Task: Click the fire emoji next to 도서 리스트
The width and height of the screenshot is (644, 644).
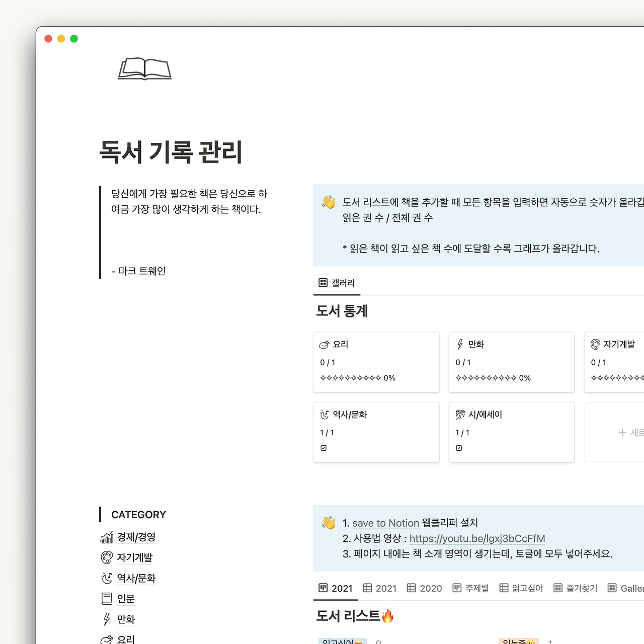Action: (387, 616)
